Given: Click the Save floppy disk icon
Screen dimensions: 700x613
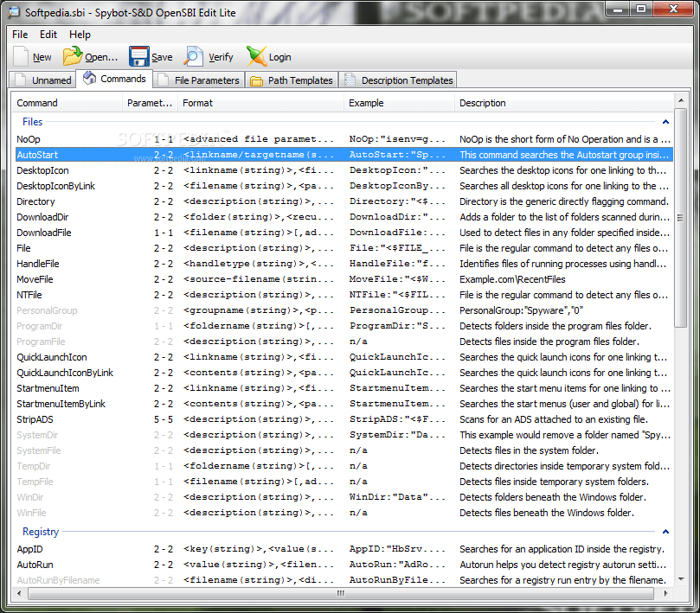Looking at the screenshot, I should [x=138, y=57].
